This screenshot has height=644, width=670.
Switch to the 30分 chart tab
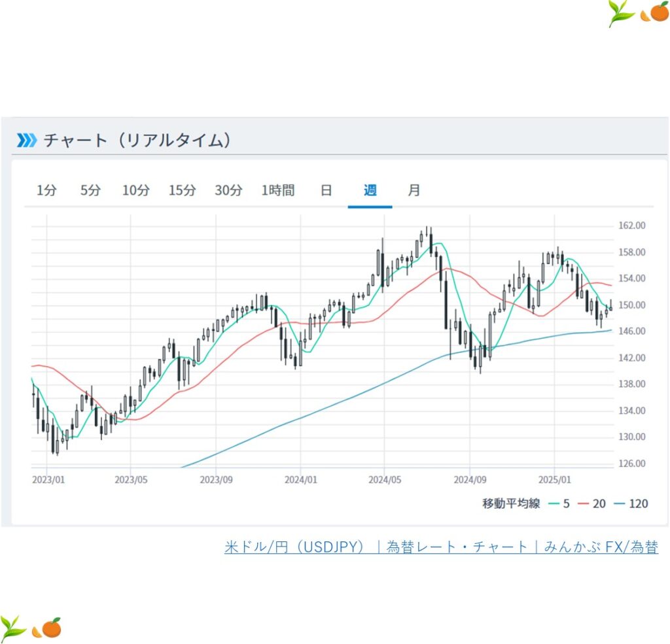(228, 190)
